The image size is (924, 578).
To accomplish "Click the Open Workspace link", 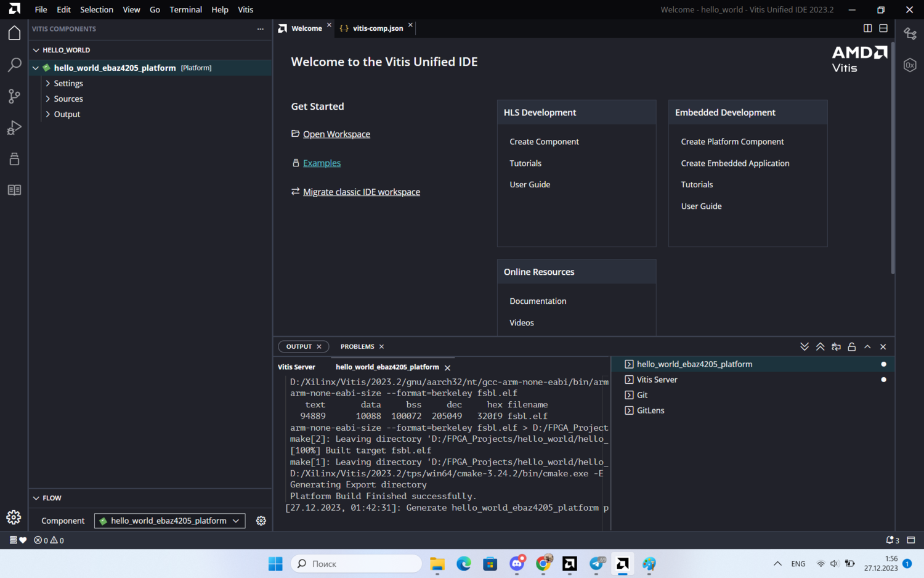I will coord(336,134).
